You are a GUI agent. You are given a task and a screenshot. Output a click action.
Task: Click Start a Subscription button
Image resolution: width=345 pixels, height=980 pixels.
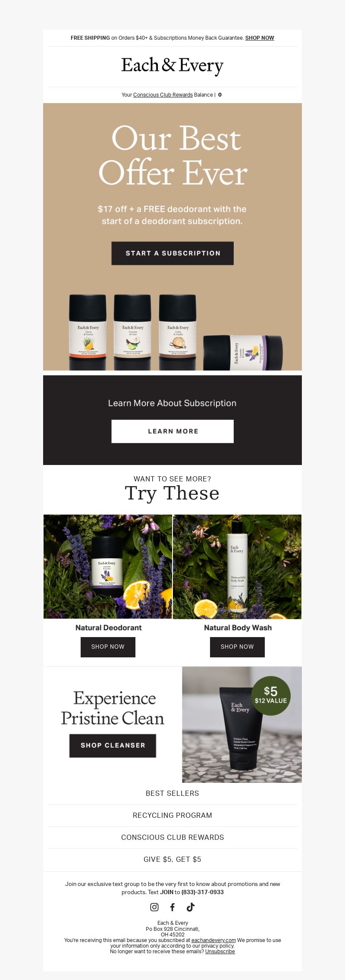pyautogui.click(x=172, y=253)
